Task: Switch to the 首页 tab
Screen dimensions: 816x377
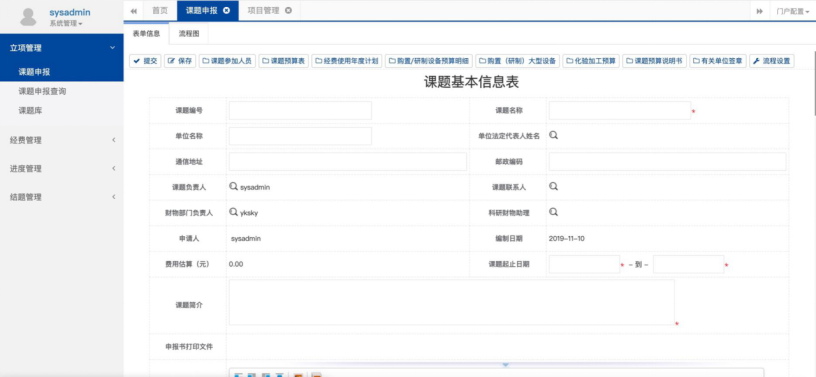Action: (160, 10)
